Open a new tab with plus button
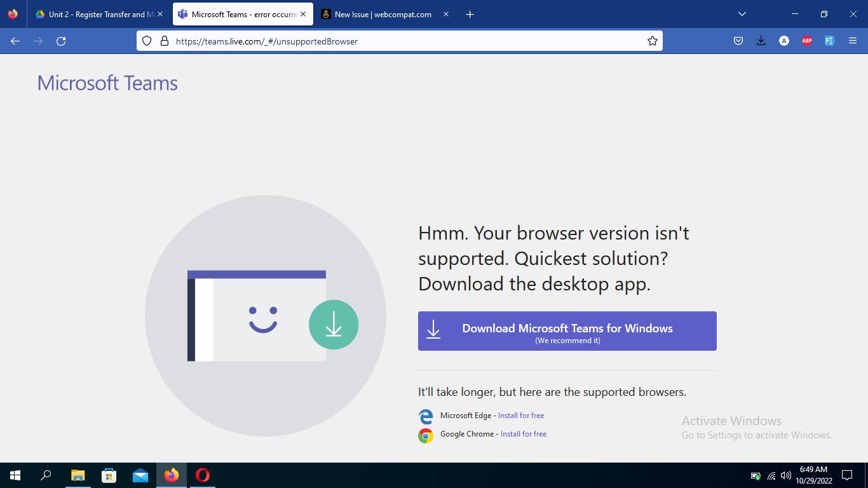The height and width of the screenshot is (488, 868). point(470,14)
